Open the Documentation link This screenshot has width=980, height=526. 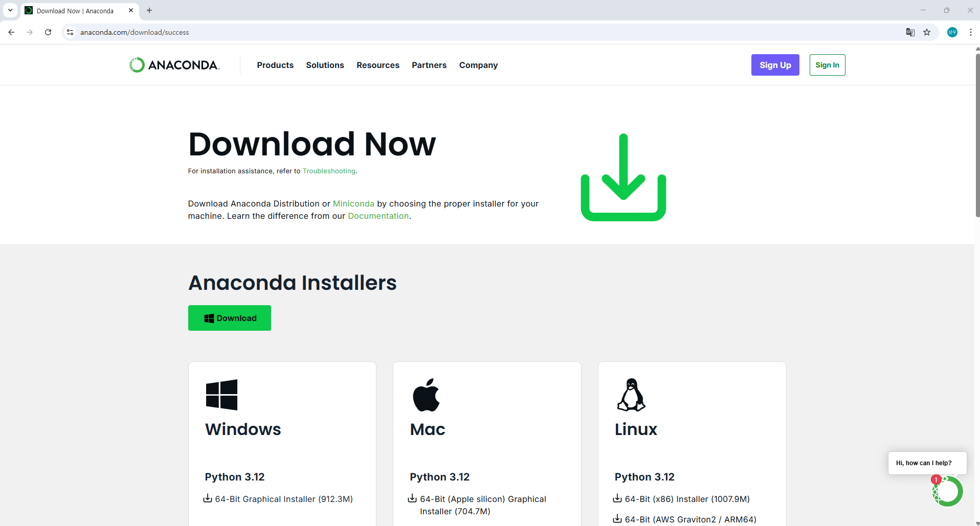tap(378, 216)
